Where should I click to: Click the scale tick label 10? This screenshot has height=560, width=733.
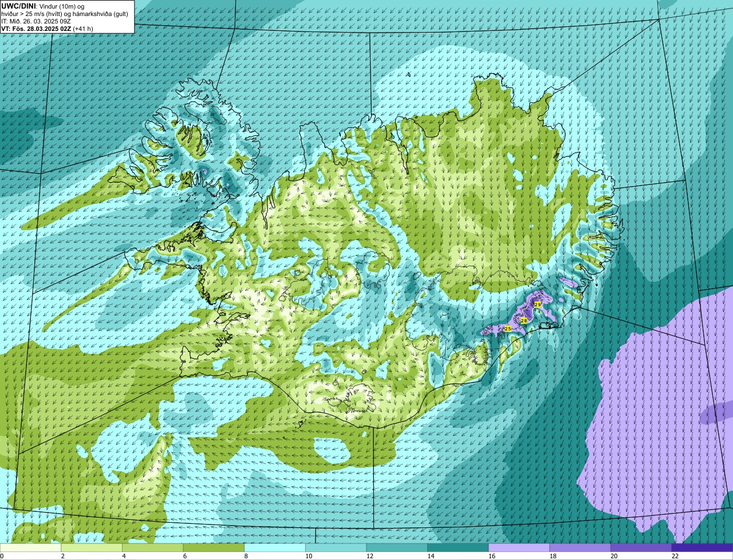pos(309,556)
